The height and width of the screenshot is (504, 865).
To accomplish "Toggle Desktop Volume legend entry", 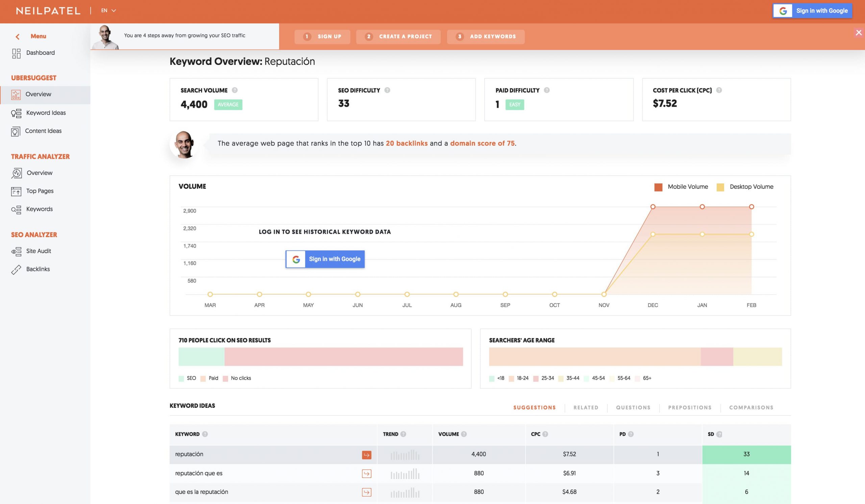I will 751,187.
